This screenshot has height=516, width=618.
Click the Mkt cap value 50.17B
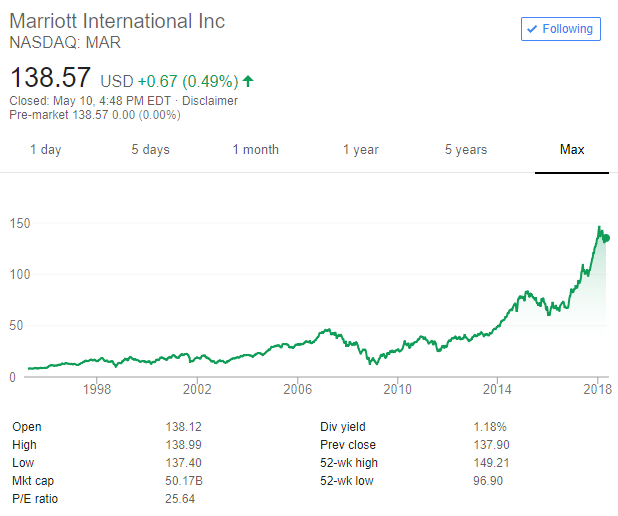click(184, 480)
